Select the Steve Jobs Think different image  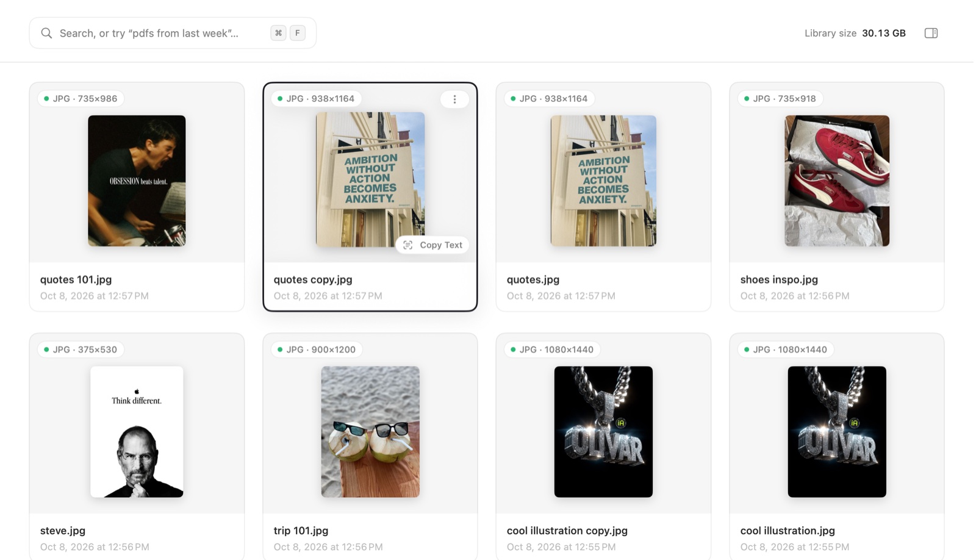(137, 432)
